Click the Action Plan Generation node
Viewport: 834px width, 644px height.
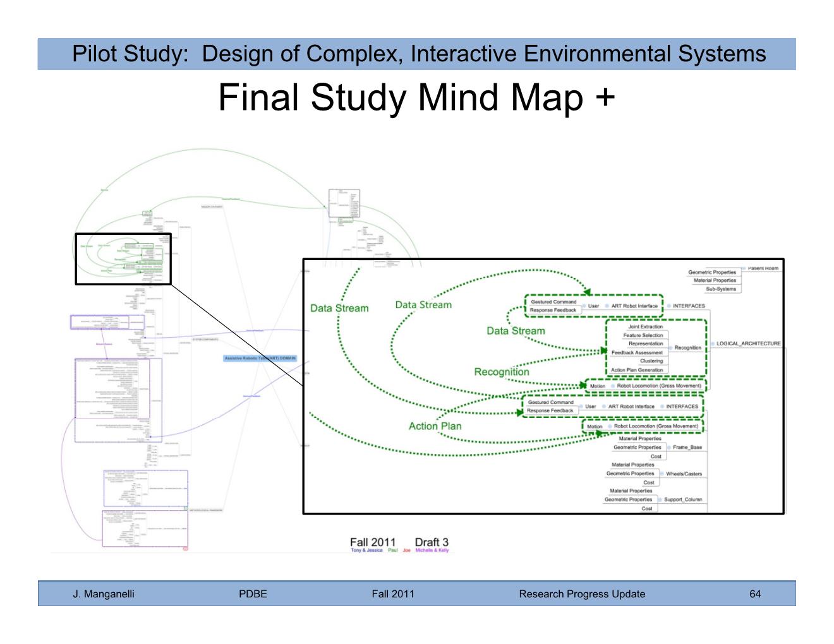point(637,370)
